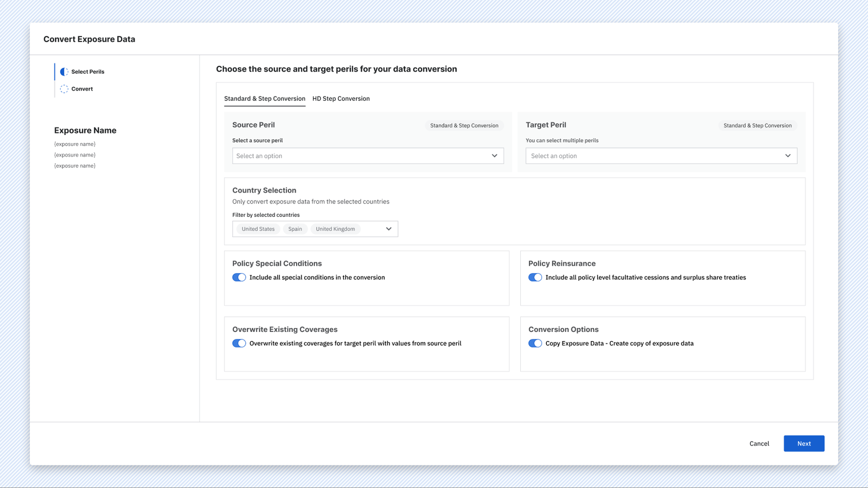Image resolution: width=868 pixels, height=488 pixels.
Task: Click the Exposure Name heading
Action: coord(85,130)
